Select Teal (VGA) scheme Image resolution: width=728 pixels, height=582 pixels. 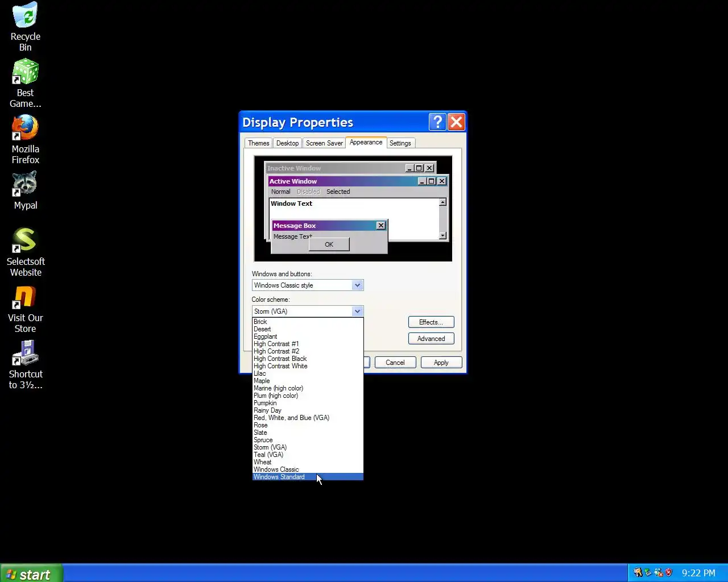point(308,455)
